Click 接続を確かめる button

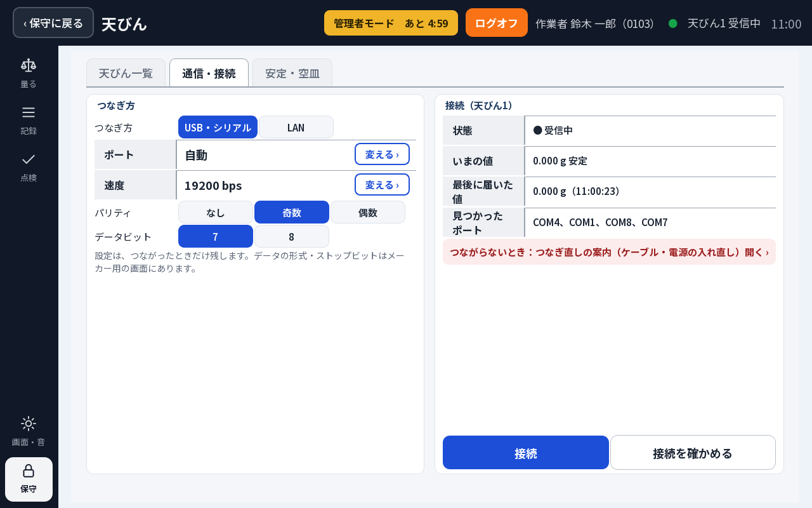[x=693, y=453]
